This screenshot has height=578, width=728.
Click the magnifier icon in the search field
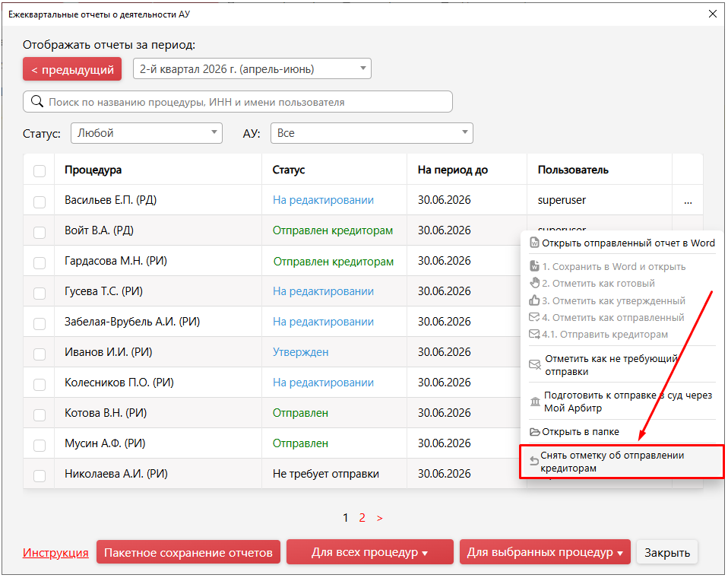point(37,101)
